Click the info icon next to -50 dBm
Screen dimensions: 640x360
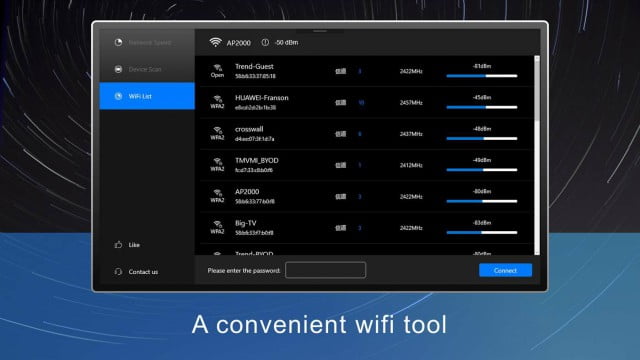(x=265, y=42)
